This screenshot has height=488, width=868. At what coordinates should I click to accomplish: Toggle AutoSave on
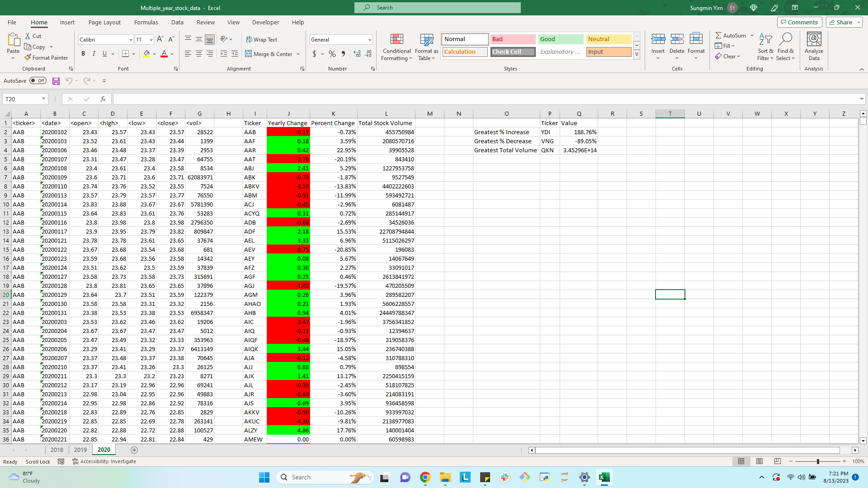(38, 80)
